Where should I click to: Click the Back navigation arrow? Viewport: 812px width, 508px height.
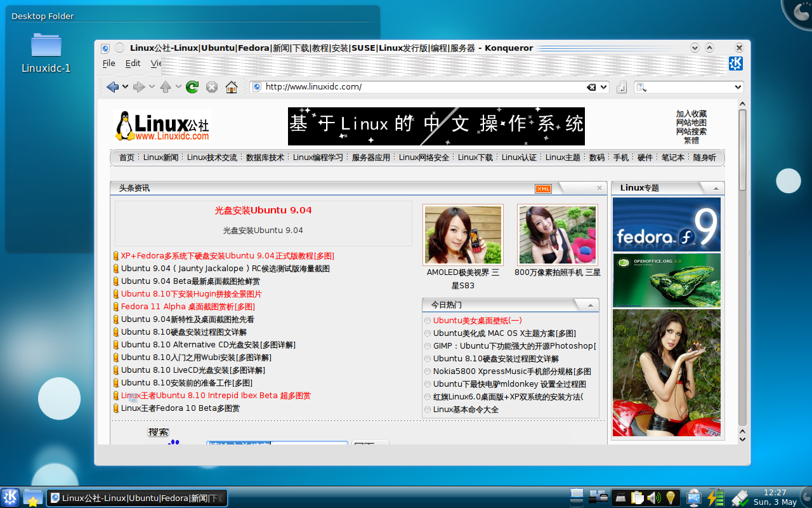coord(114,86)
